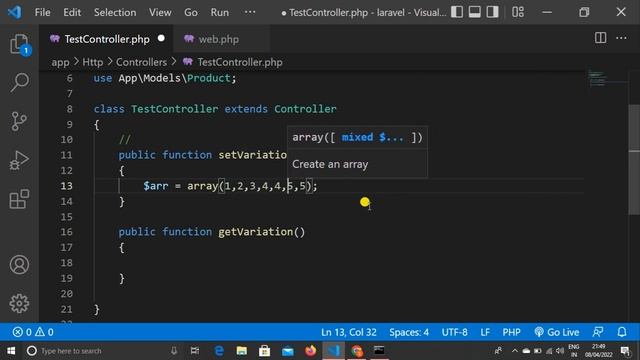
Task: Open editor More Actions ellipsis
Action: [x=621, y=38]
